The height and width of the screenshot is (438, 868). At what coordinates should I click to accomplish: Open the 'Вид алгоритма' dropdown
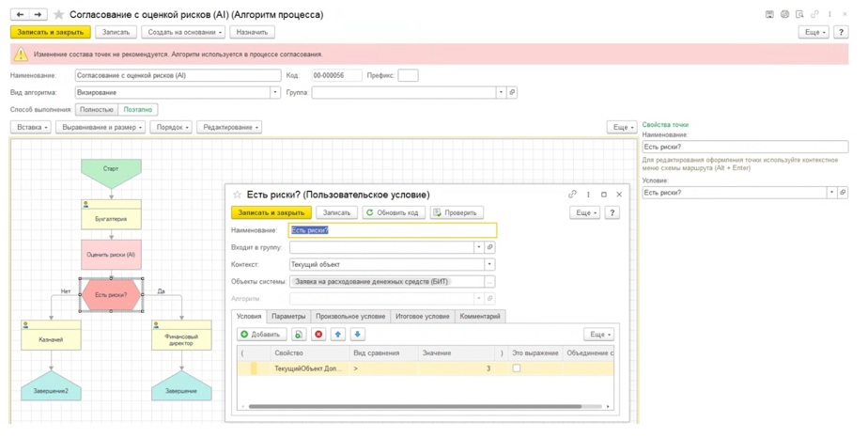275,92
